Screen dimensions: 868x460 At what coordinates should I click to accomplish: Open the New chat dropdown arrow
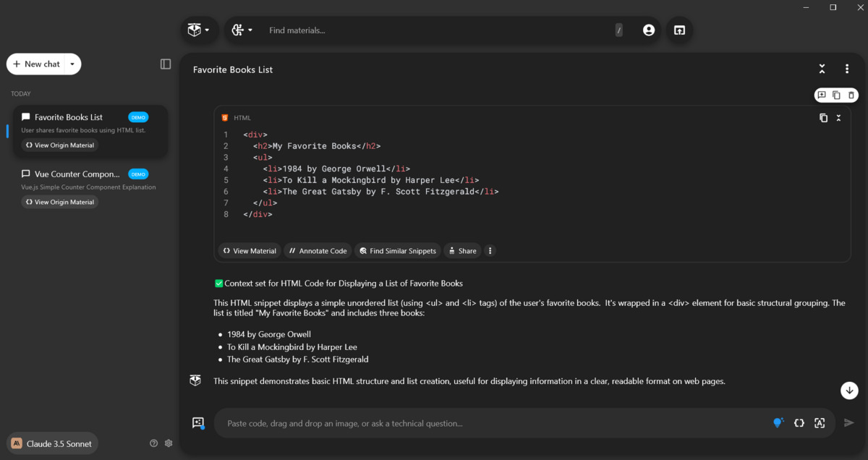point(72,64)
